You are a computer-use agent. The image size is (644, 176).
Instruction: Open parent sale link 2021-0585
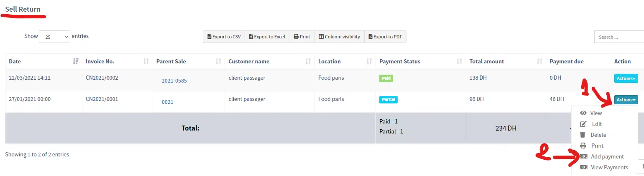174,80
